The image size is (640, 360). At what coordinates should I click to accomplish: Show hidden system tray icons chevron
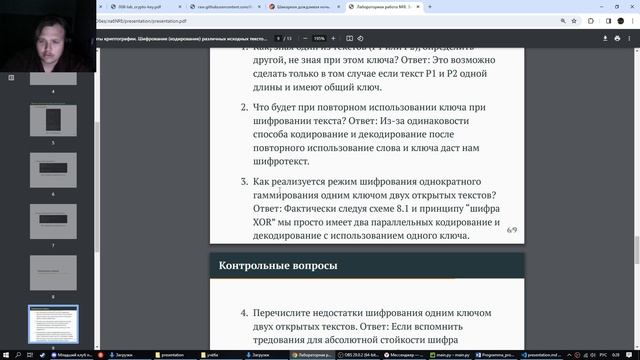(x=569, y=355)
